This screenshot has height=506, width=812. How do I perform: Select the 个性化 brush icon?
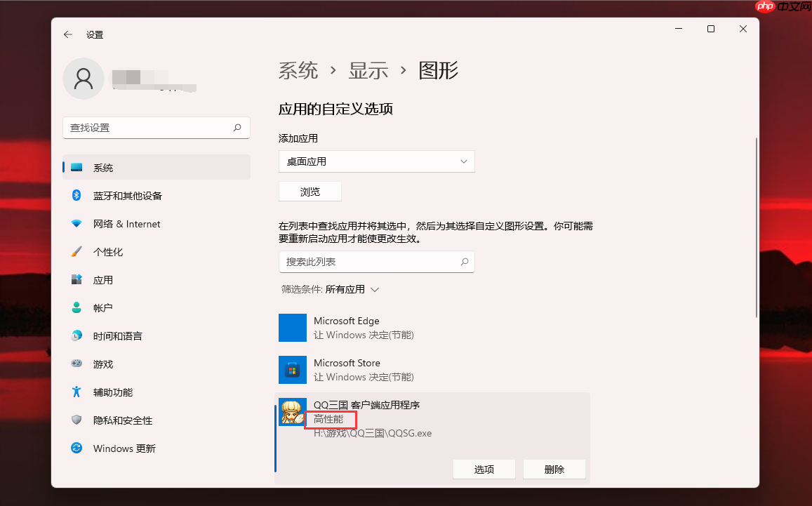pyautogui.click(x=77, y=251)
